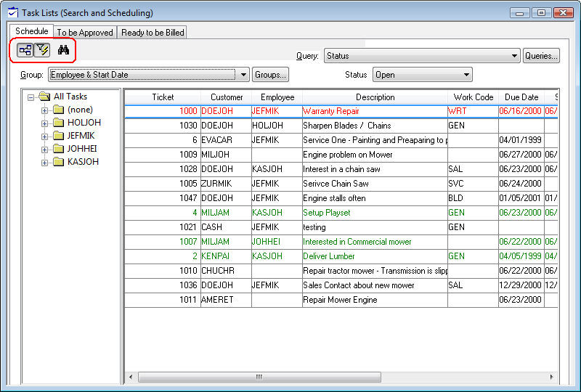The image size is (581, 392).
Task: Click the Groups... button
Action: click(x=270, y=75)
